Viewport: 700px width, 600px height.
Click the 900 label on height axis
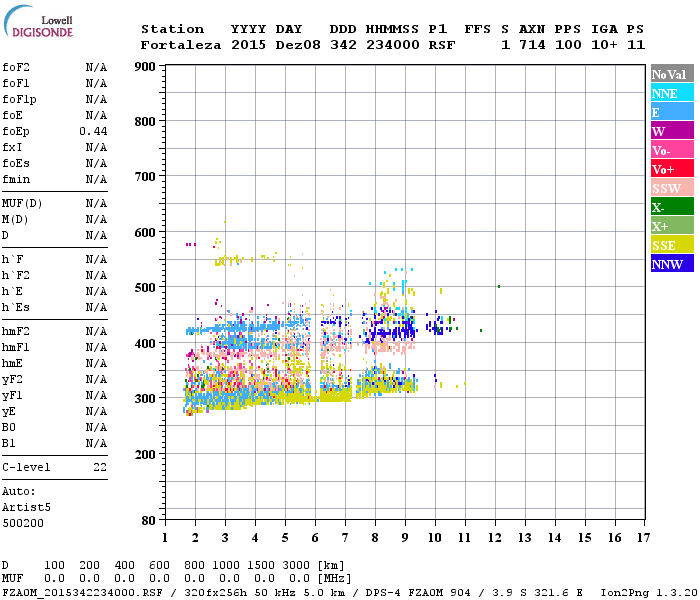pos(145,67)
